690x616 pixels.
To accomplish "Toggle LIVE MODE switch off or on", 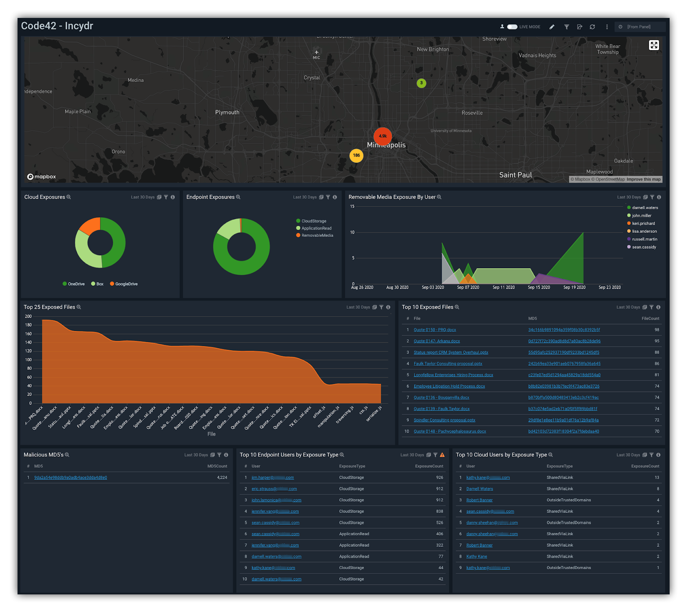I will [512, 26].
